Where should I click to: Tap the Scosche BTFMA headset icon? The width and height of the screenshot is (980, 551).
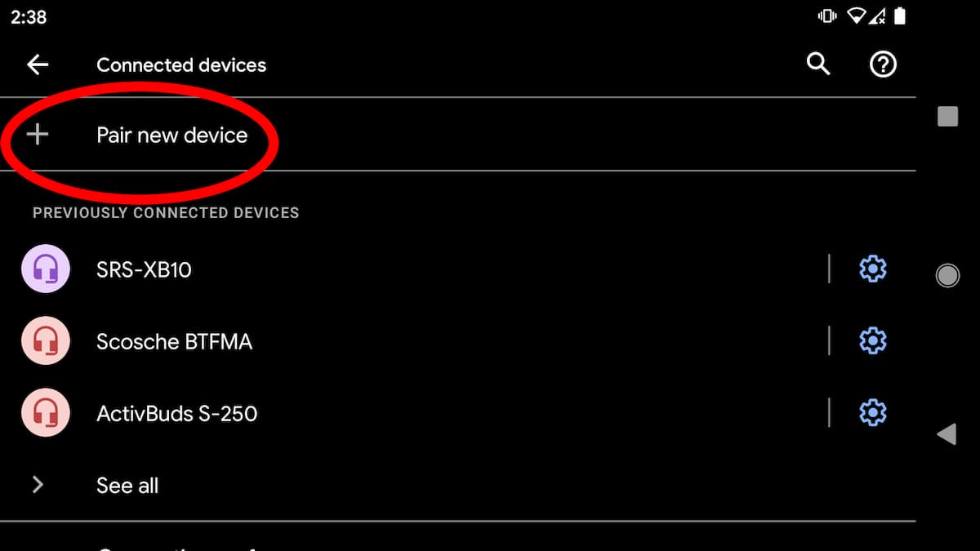click(46, 340)
